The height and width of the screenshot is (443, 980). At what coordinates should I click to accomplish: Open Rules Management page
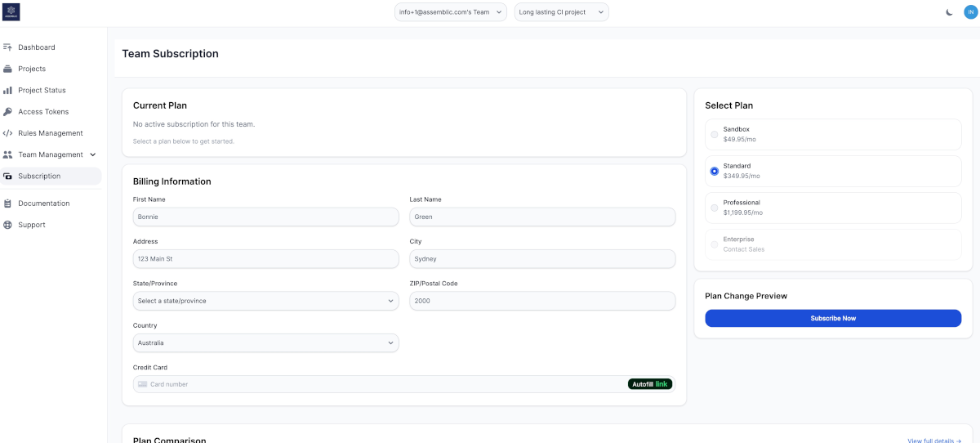[51, 133]
